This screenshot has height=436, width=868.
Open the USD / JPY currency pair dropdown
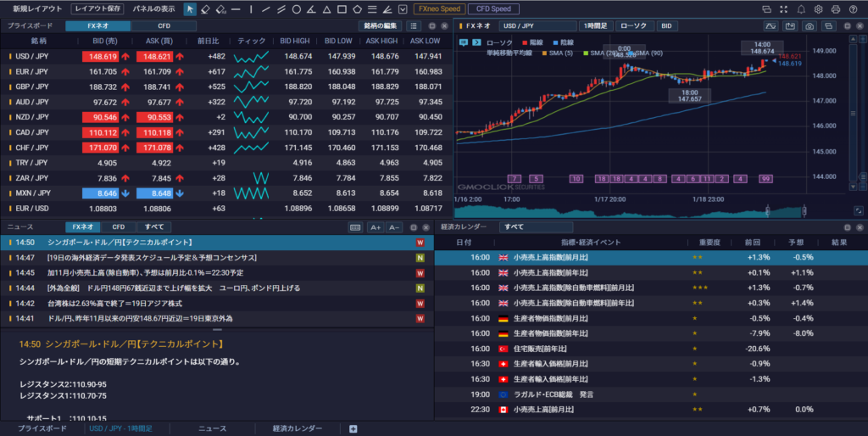coord(537,26)
